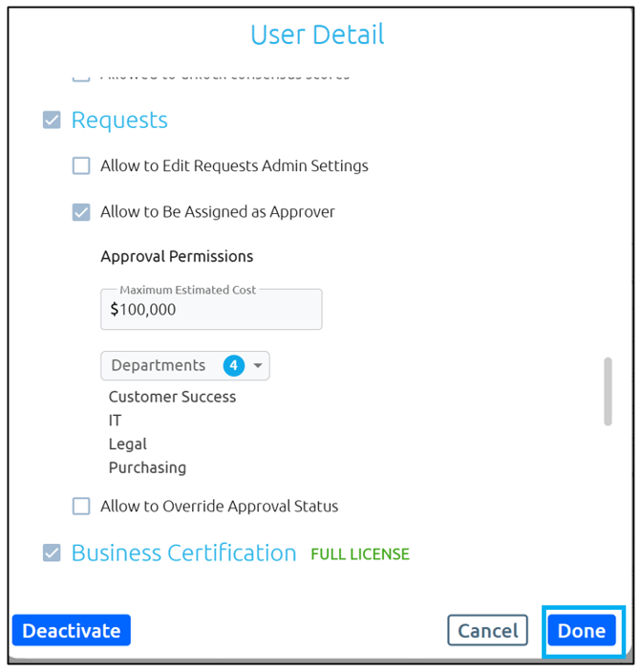Click the Maximum Estimated Cost field

pyautogui.click(x=211, y=310)
